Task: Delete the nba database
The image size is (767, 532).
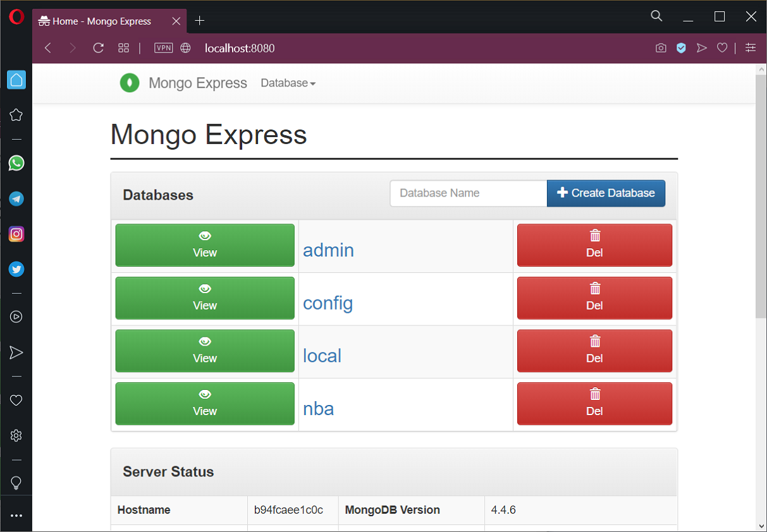Action: tap(594, 404)
